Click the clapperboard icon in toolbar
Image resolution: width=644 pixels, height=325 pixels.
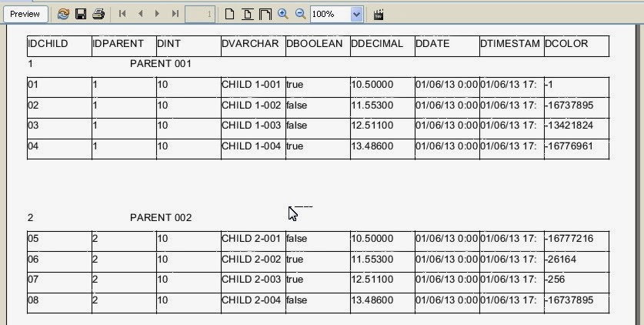[x=379, y=15]
